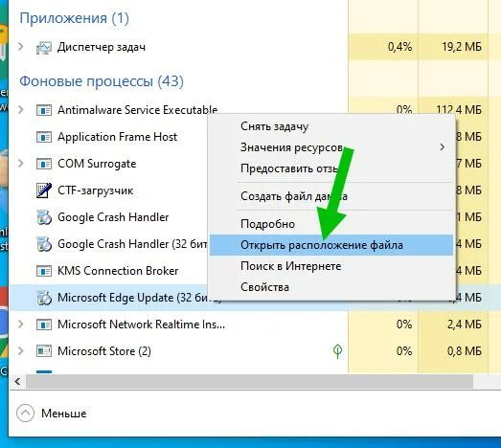
Task: Select the Application Frame Host row text
Action: [117, 137]
